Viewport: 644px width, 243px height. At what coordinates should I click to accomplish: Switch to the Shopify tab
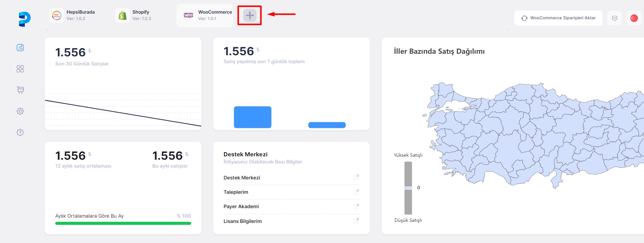click(134, 16)
